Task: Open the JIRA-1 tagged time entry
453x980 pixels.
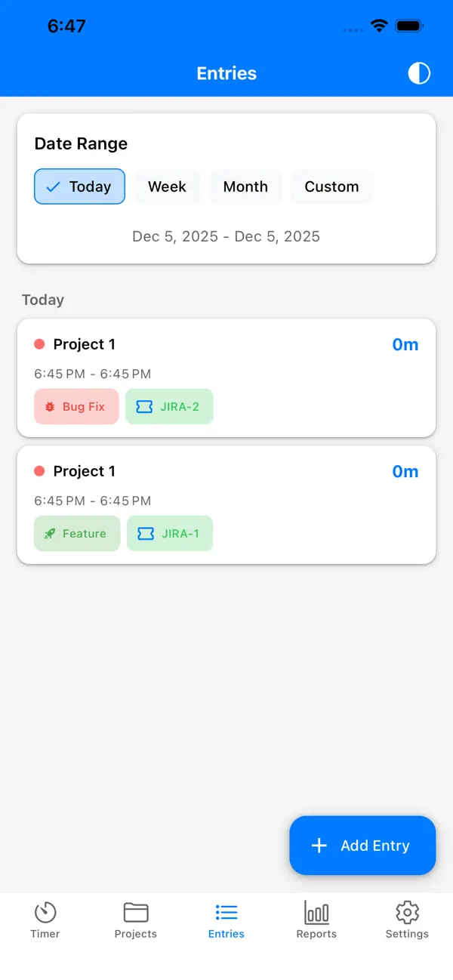Action: point(226,504)
